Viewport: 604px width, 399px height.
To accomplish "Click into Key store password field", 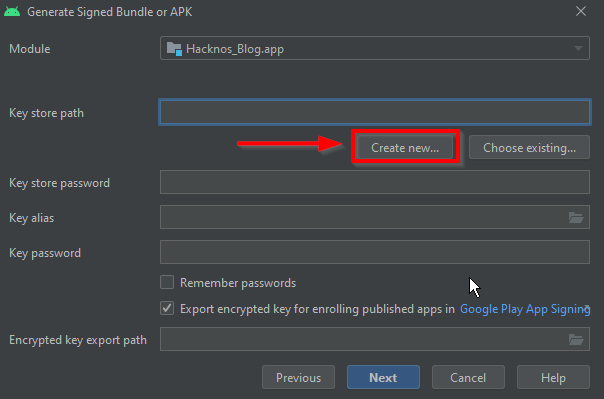I will [374, 182].
